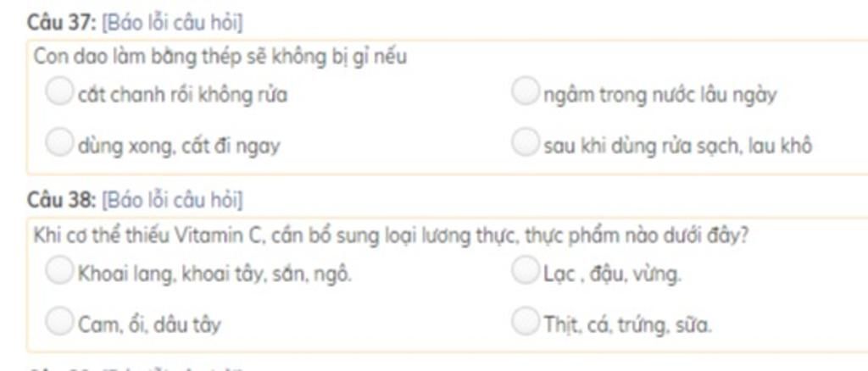Click the answer text 'ngâm trong nước lâu ngày'
Screen dimensions: 868x371
(660, 95)
